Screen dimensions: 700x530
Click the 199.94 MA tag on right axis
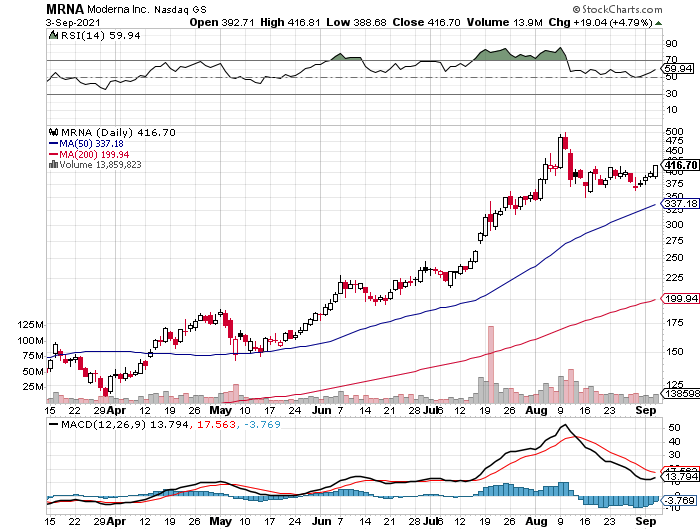[680, 298]
